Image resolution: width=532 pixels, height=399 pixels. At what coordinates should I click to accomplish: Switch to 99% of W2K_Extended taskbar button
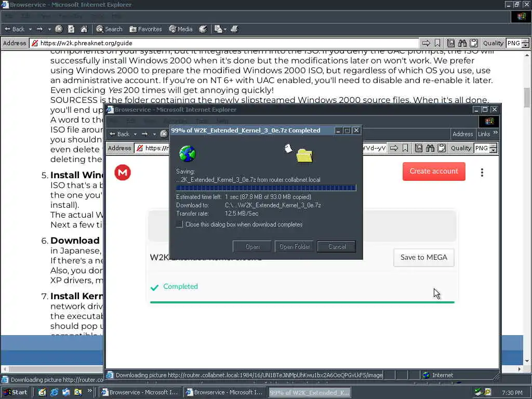tap(310, 393)
